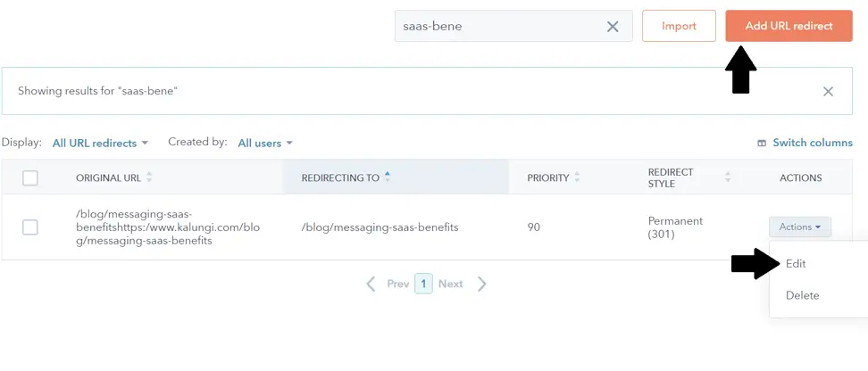Sort by Redirecting To column arrows
The image size is (868, 371).
pyautogui.click(x=387, y=177)
